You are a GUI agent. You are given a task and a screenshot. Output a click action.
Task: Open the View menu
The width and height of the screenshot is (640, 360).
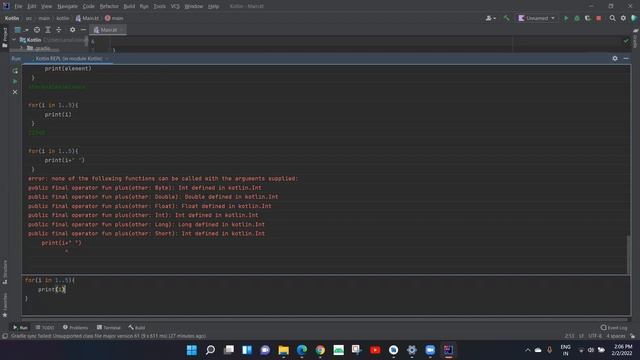(x=47, y=7)
